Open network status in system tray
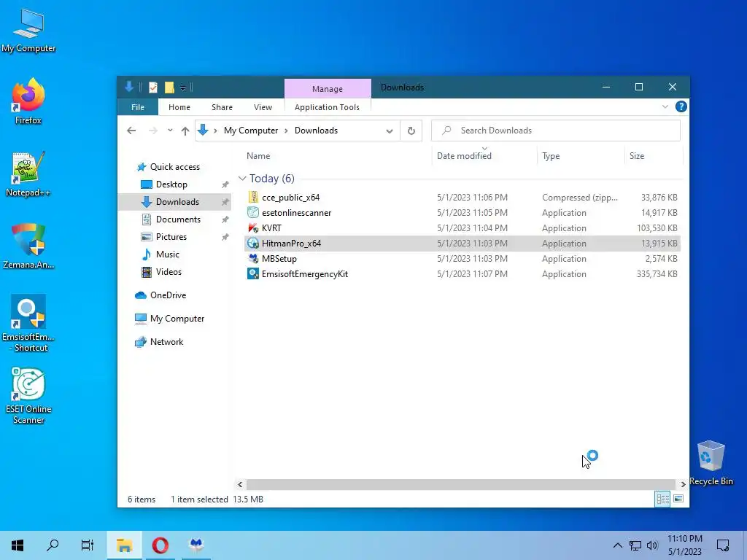747x560 pixels. [635, 545]
